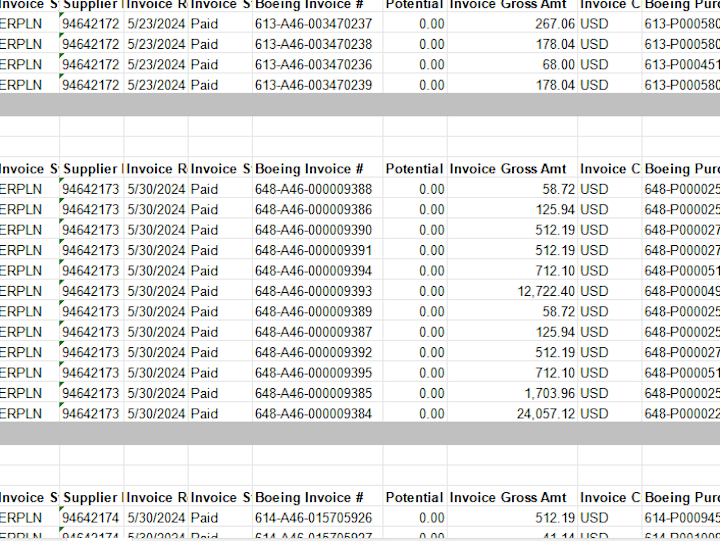Click date 5/30/2024 in row 648-A46-000009394
Screen dimensions: 720x541
coord(156,271)
